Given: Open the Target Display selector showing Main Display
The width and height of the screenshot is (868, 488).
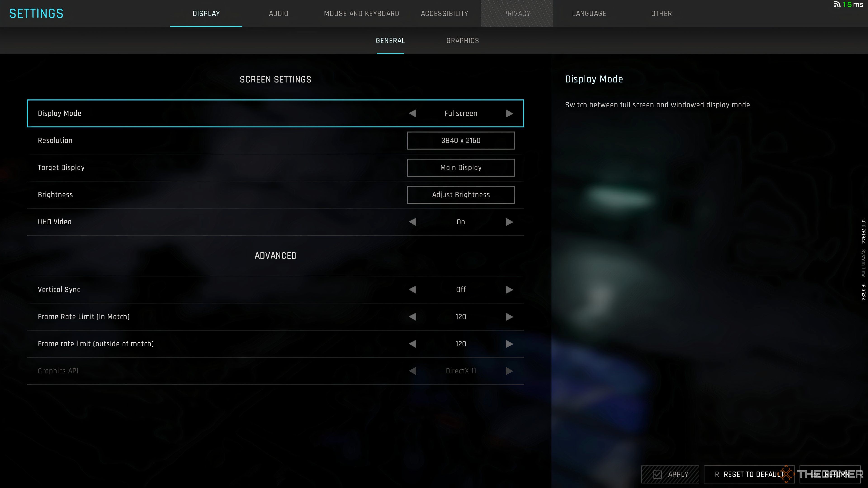Looking at the screenshot, I should (461, 167).
